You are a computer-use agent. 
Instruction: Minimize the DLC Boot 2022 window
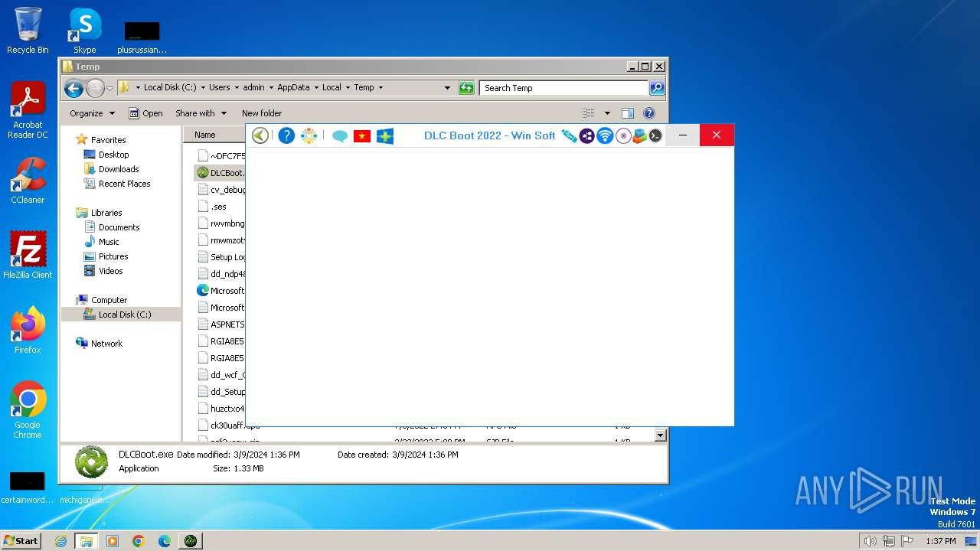point(683,135)
